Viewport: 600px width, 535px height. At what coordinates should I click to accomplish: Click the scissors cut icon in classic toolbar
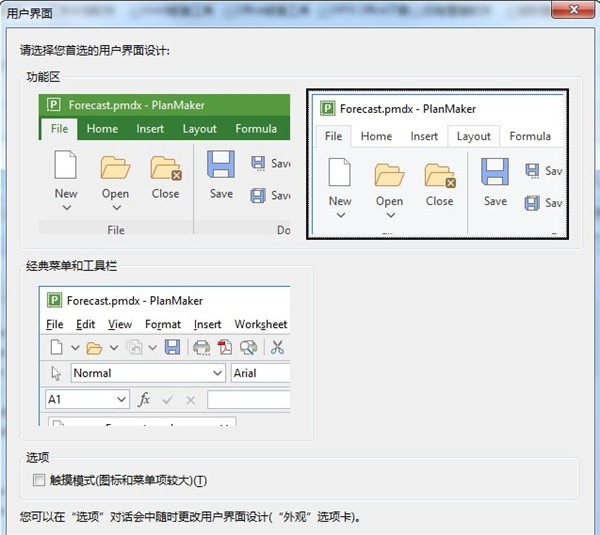point(277,347)
